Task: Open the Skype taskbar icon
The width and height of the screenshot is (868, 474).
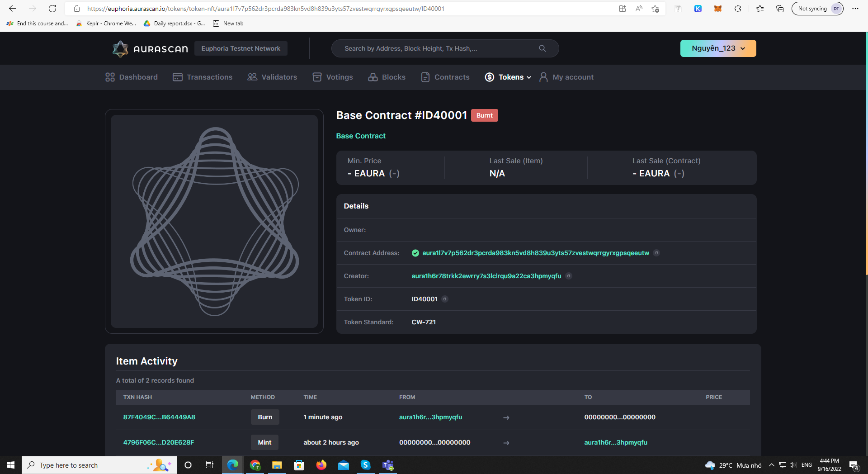Action: pos(365,465)
